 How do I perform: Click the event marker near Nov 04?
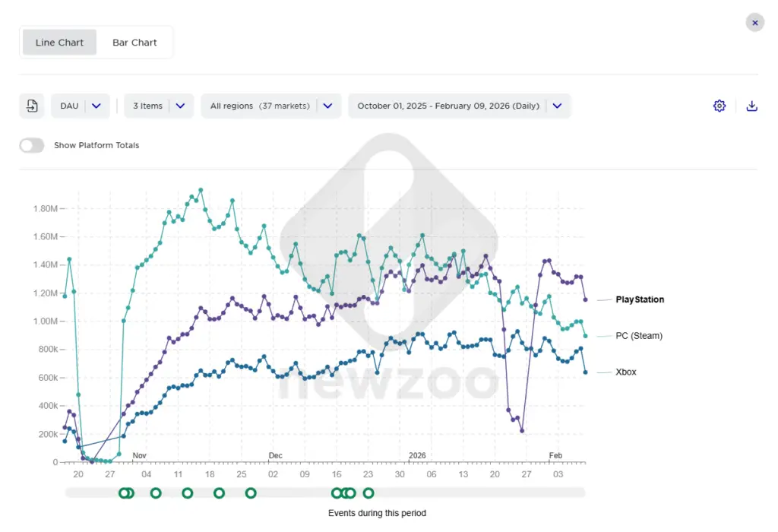[x=156, y=492]
